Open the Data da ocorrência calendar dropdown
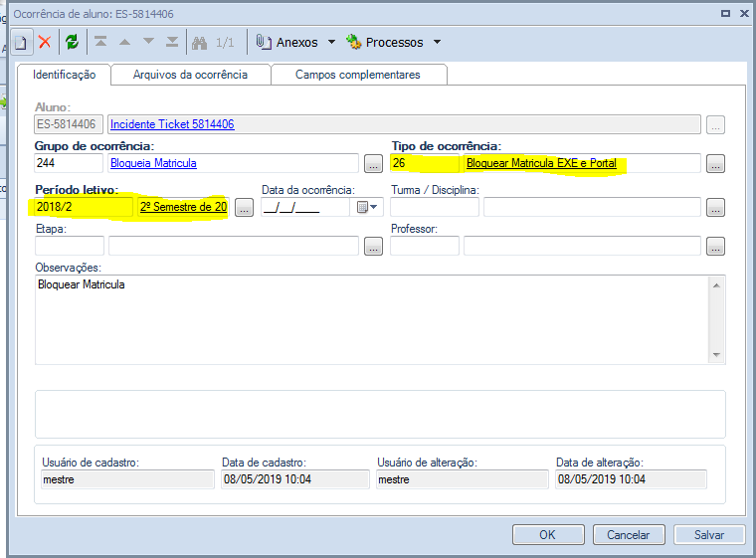The image size is (756, 558). pos(367,207)
